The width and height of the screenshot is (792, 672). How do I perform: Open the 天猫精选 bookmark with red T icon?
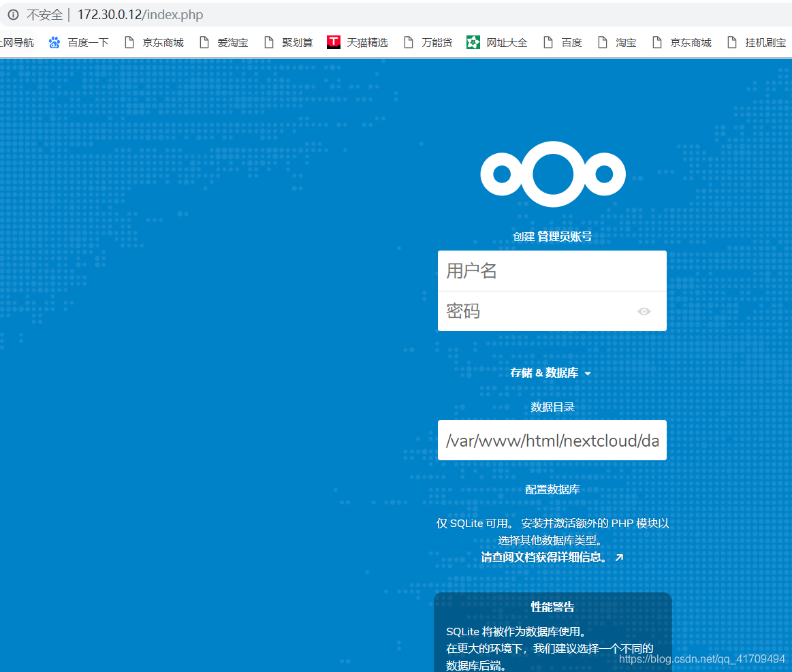(x=358, y=42)
